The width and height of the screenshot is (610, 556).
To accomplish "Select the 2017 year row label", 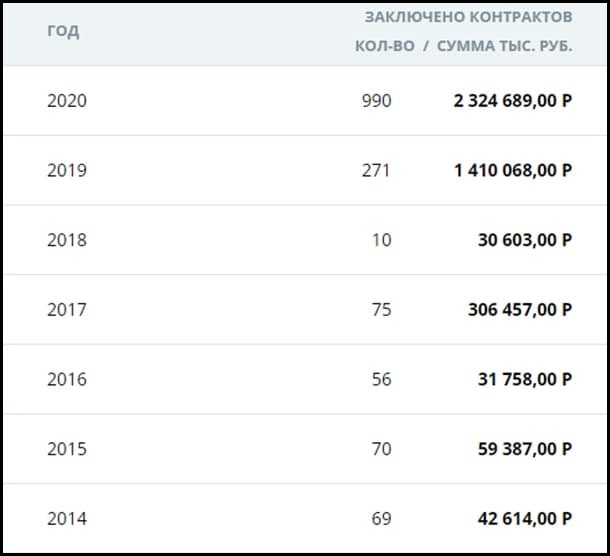I will [x=67, y=309].
